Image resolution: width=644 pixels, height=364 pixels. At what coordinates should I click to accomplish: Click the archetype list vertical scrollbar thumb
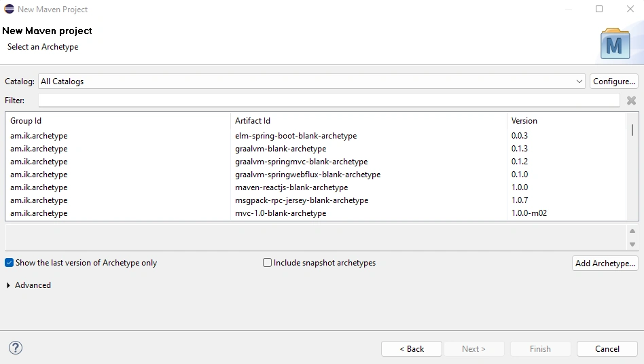coord(632,130)
